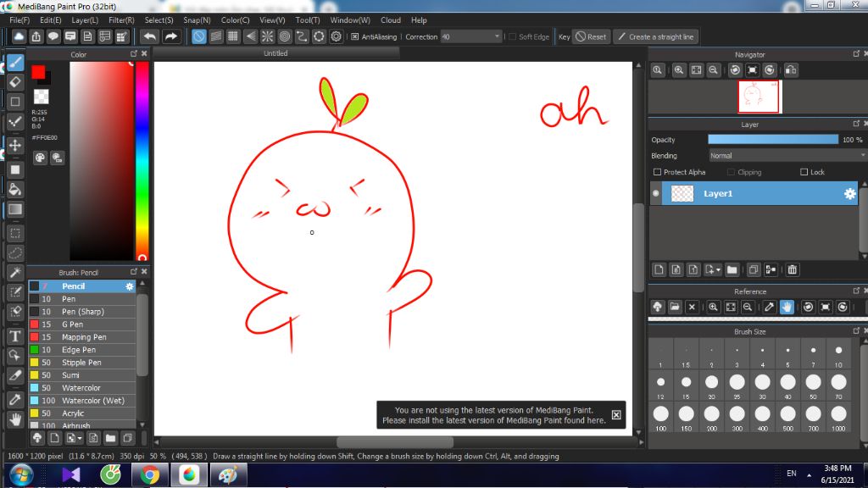Select the Text tool
Screen dimensions: 868x488
(x=15, y=335)
